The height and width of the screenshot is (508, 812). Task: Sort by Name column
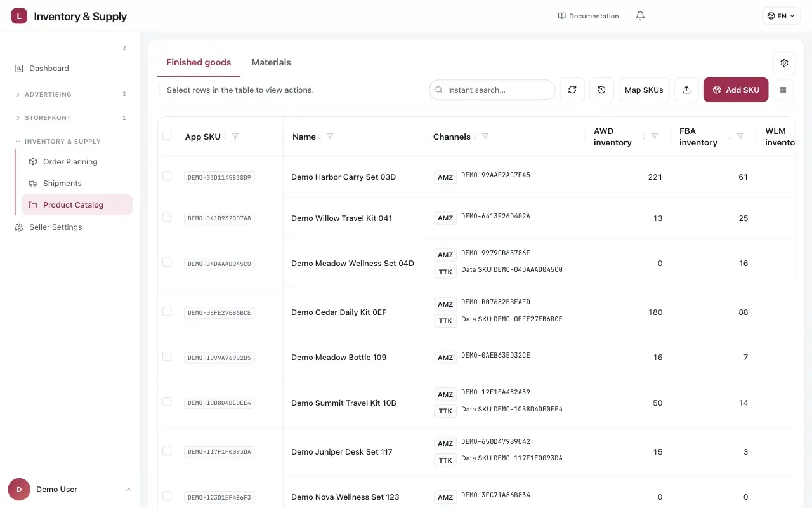(320, 137)
